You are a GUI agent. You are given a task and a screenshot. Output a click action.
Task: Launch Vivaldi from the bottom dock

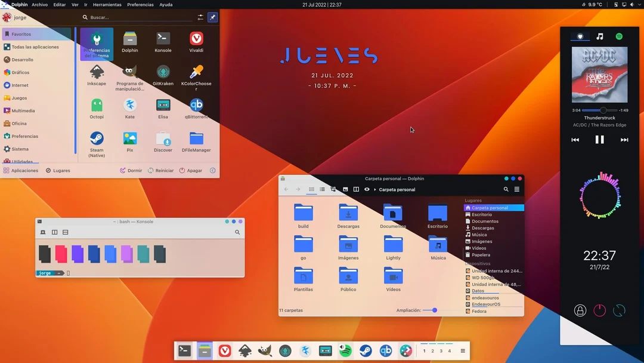point(224,350)
